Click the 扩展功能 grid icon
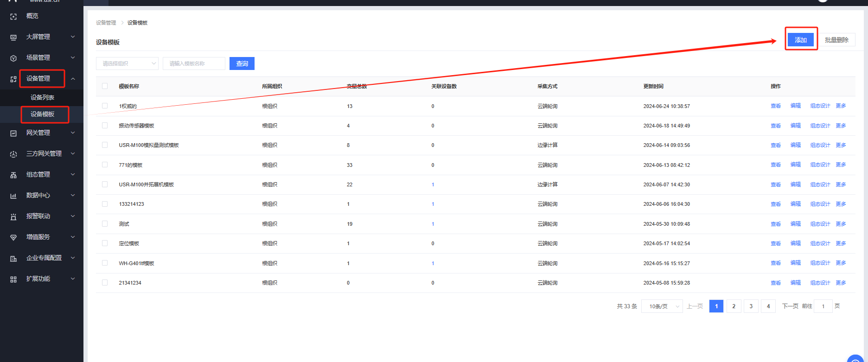 pyautogui.click(x=13, y=279)
